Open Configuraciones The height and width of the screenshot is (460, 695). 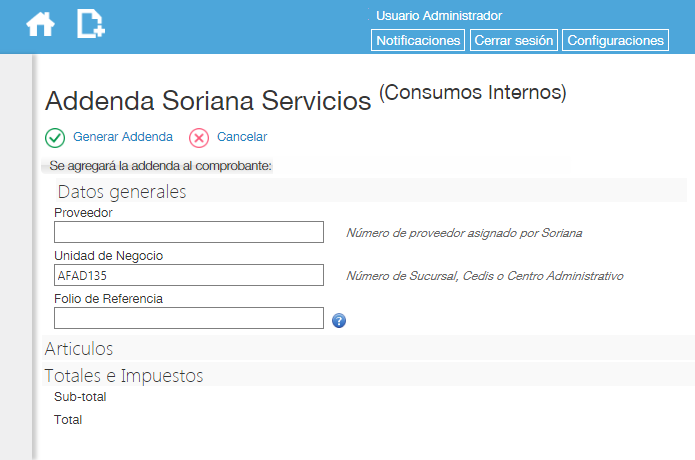615,40
